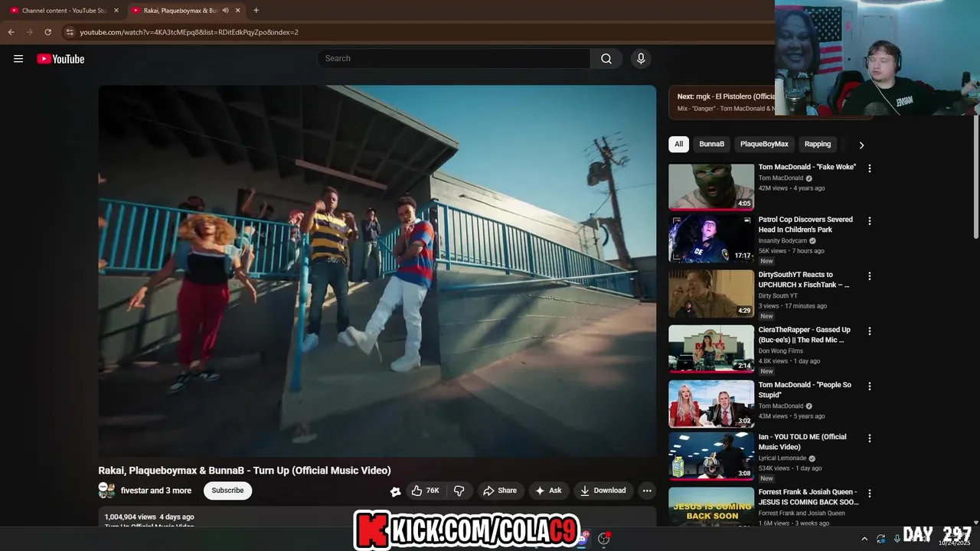980x551 pixels.
Task: Select the Rakai, Plaqueboymax browser tab
Action: tap(185, 11)
